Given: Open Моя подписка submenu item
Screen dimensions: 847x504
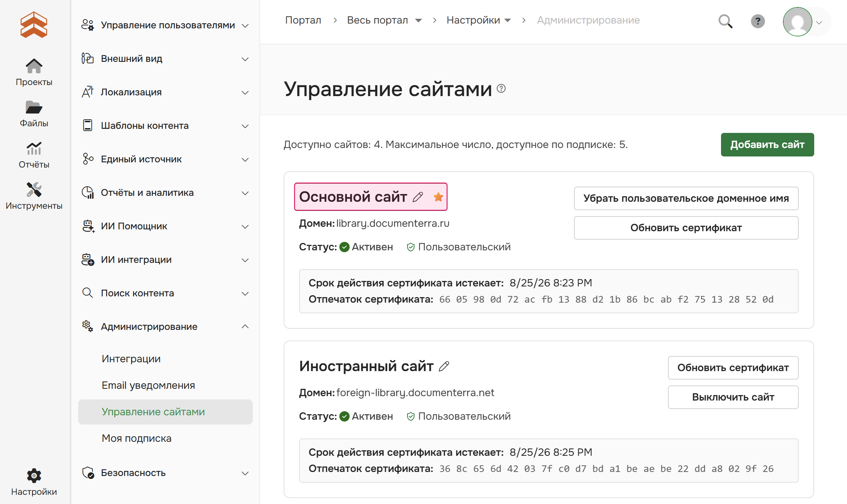Looking at the screenshot, I should click(137, 438).
